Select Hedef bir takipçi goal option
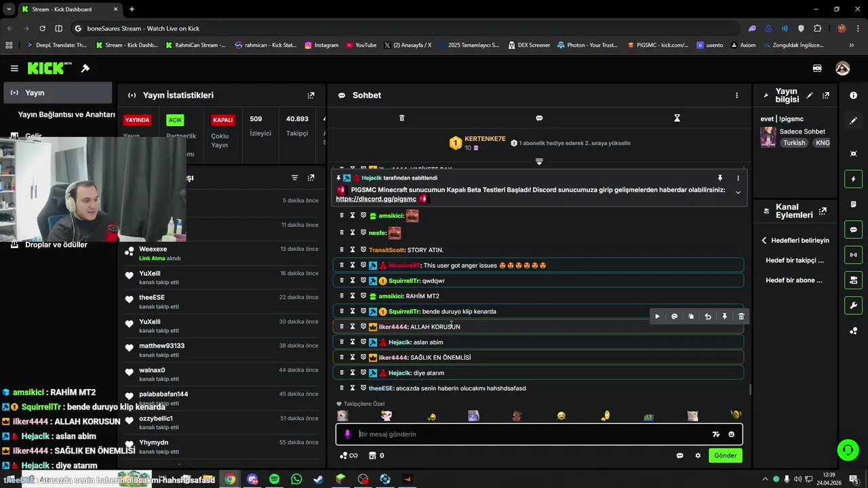Image resolution: width=868 pixels, height=488 pixels. click(x=795, y=260)
